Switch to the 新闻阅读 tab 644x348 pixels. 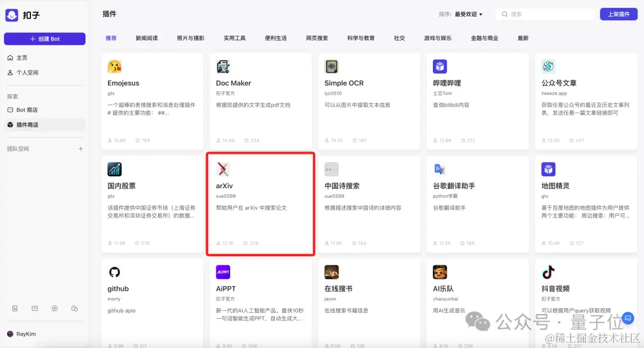coord(147,38)
